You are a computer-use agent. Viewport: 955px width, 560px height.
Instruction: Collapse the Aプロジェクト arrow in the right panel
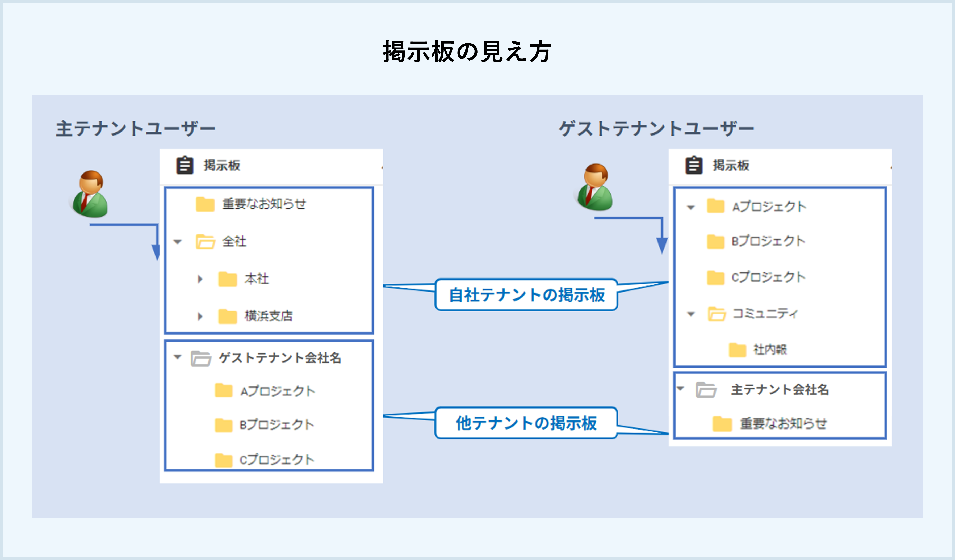tap(691, 208)
